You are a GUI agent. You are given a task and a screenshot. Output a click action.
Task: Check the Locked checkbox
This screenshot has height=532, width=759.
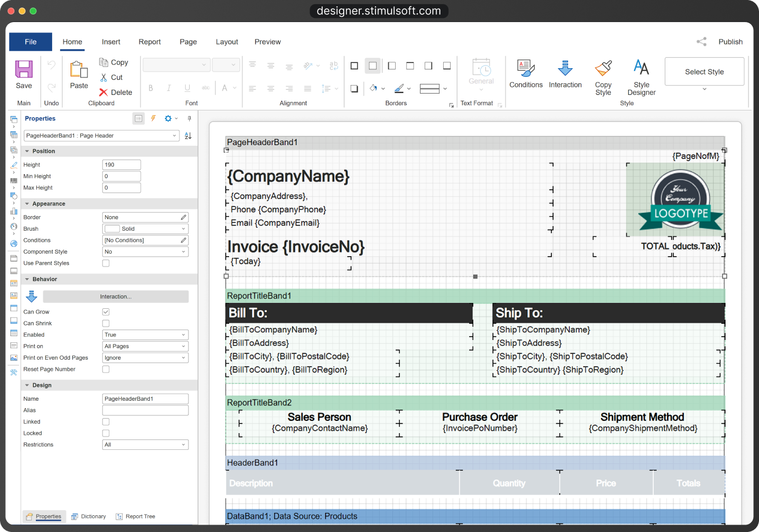click(106, 433)
